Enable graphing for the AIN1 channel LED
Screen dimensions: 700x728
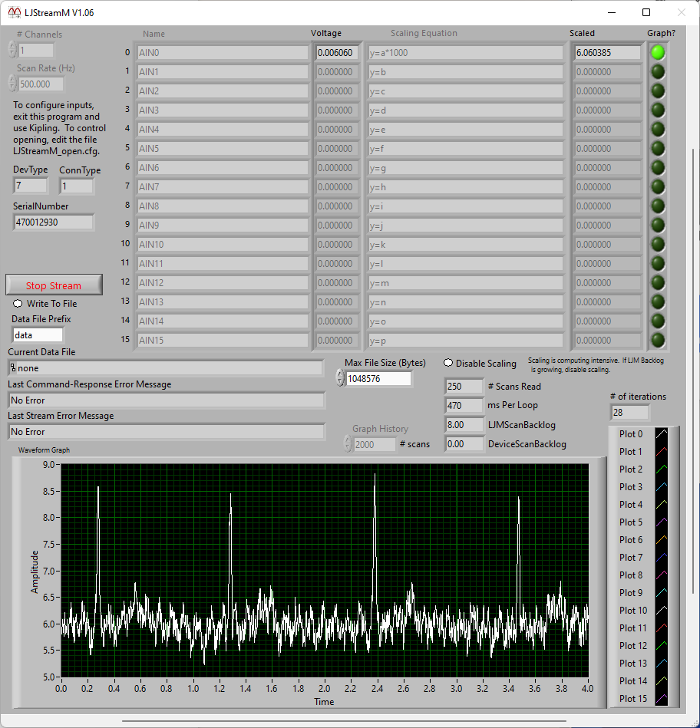(x=658, y=72)
